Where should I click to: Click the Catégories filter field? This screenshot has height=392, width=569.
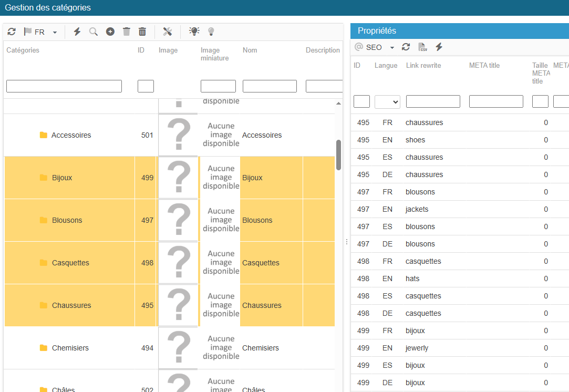[64, 86]
